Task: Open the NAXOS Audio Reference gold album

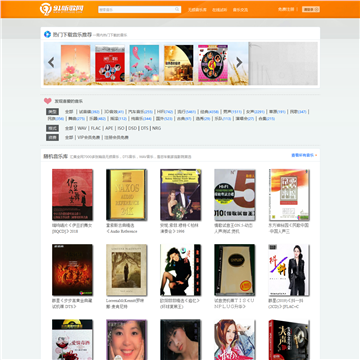Action: click(x=126, y=194)
